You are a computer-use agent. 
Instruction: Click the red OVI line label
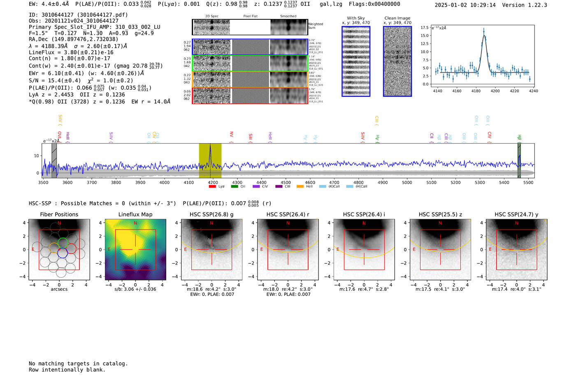pos(60,135)
